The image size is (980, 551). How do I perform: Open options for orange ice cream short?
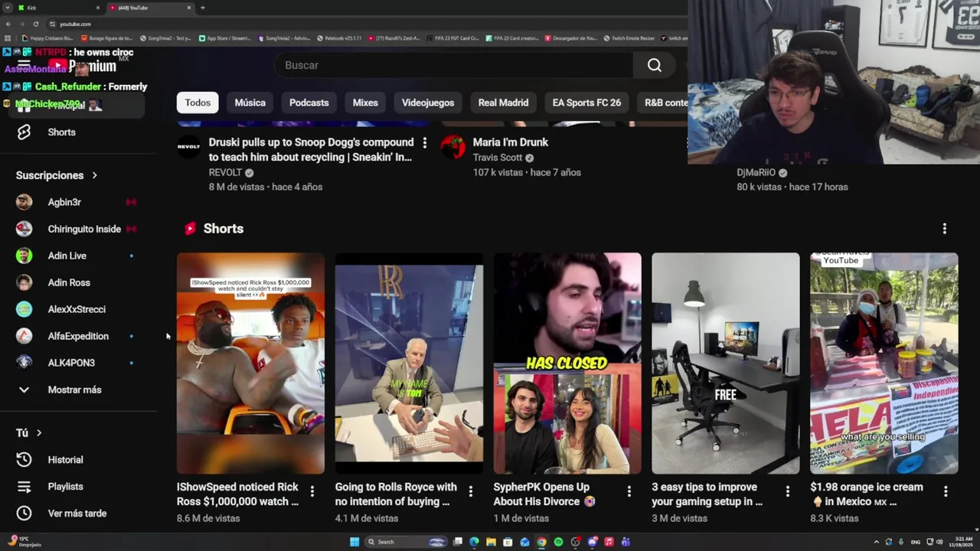pyautogui.click(x=946, y=491)
